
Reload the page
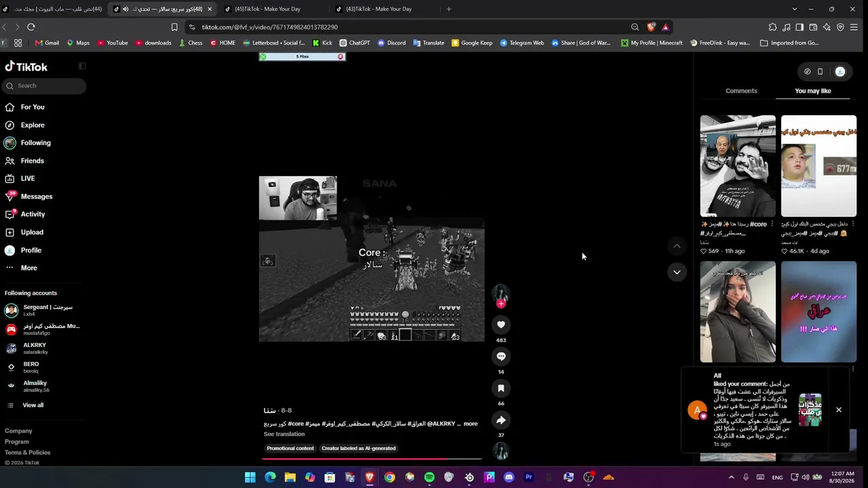coord(31,27)
